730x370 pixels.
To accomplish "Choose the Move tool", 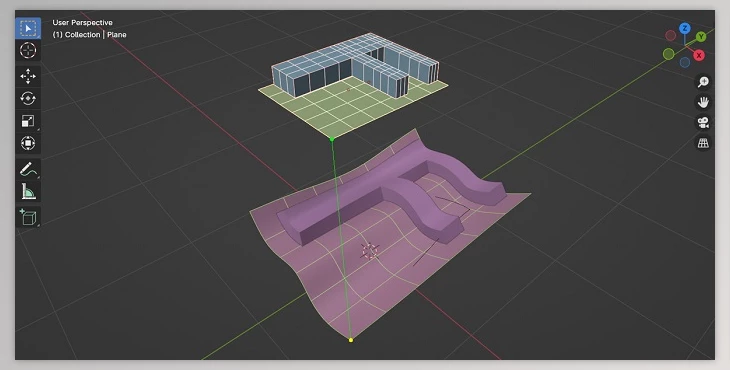I will point(28,76).
